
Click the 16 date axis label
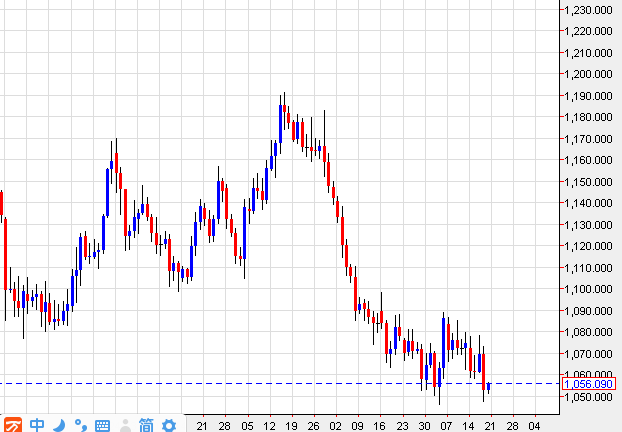click(380, 426)
